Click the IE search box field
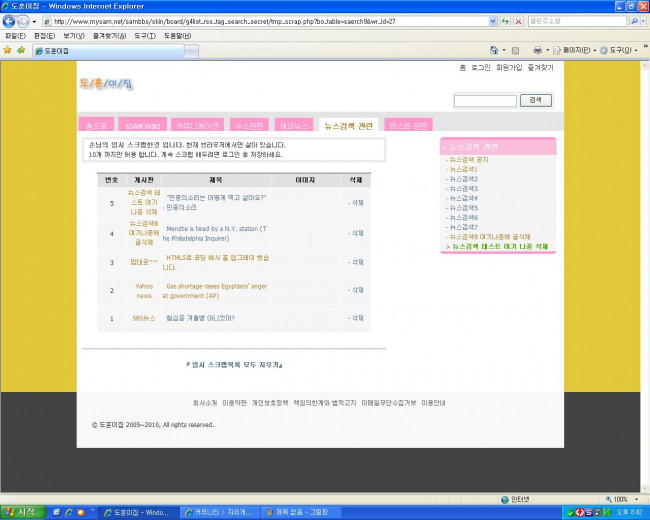 [x=577, y=21]
